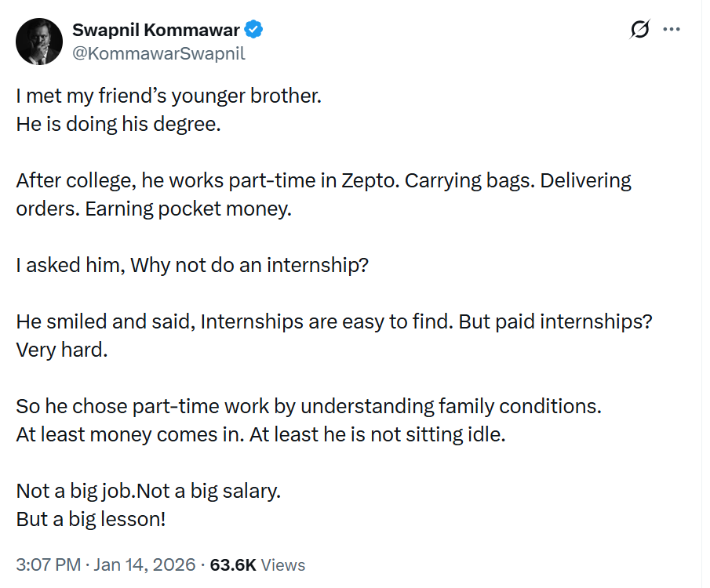
Task: Click the "Very hard." line
Action: click(61, 349)
